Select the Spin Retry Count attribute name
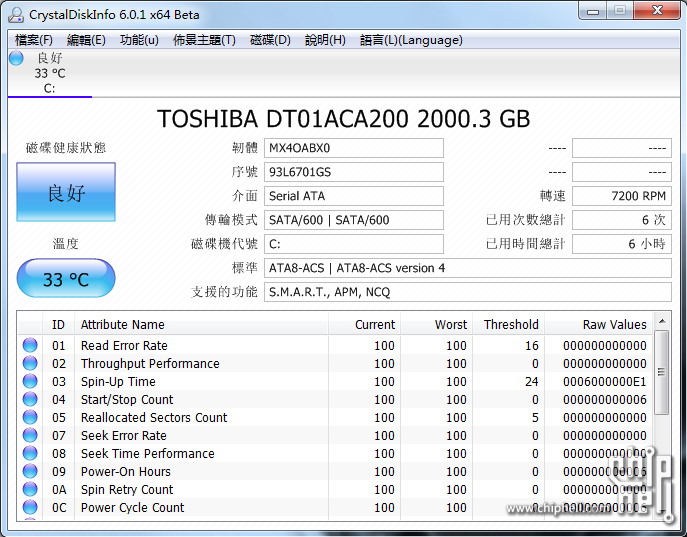The width and height of the screenshot is (687, 537). pyautogui.click(x=127, y=489)
